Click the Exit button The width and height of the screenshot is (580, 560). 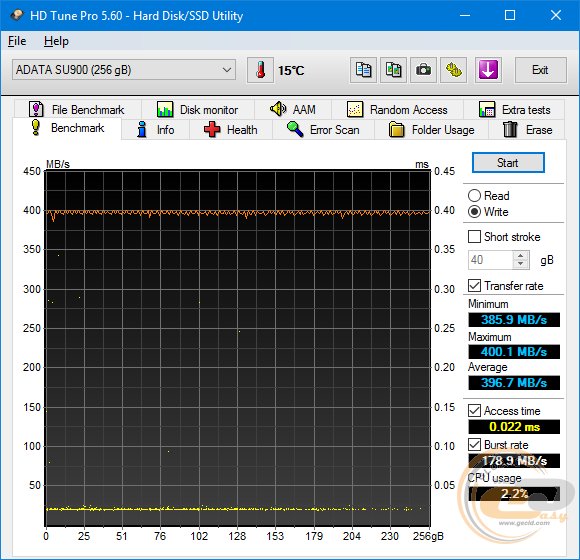tap(540, 70)
